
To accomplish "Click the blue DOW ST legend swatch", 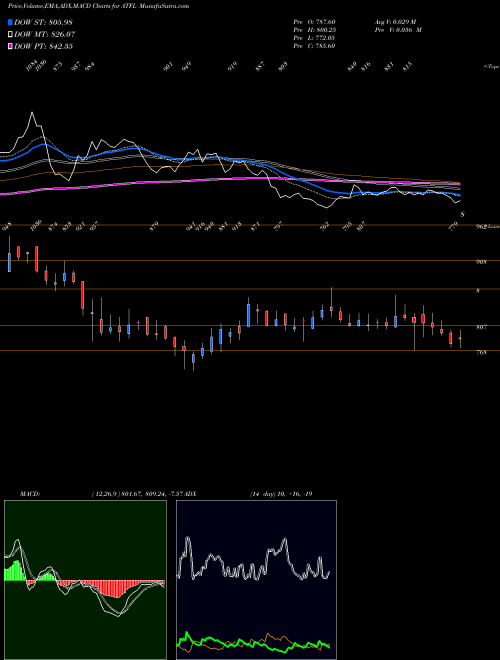I will [x=11, y=22].
